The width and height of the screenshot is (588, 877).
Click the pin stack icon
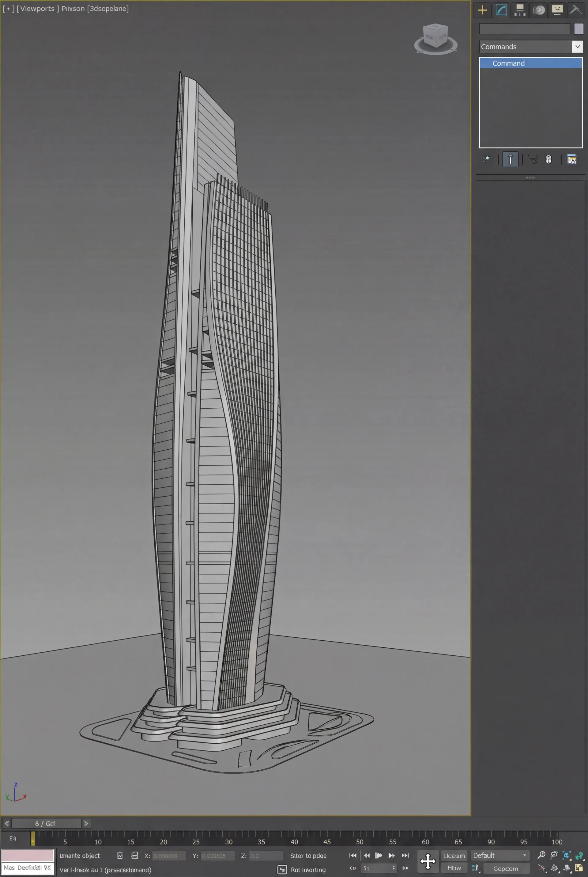487,159
